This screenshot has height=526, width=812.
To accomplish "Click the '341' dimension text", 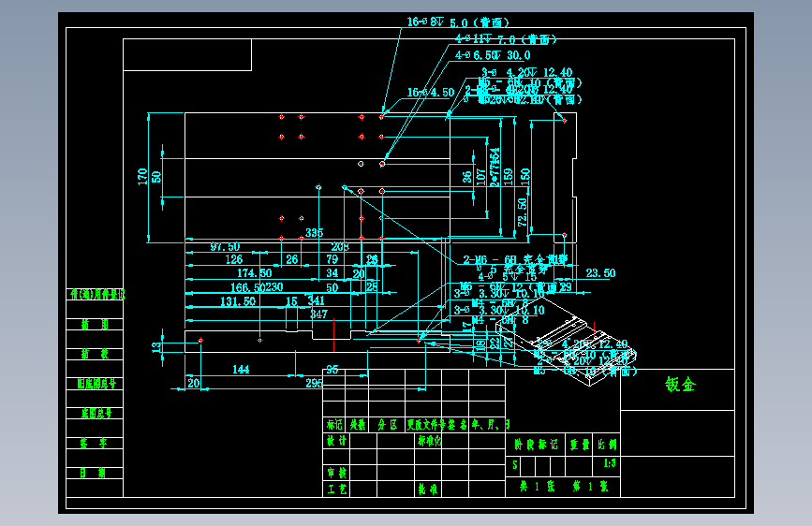I will pyautogui.click(x=316, y=300).
